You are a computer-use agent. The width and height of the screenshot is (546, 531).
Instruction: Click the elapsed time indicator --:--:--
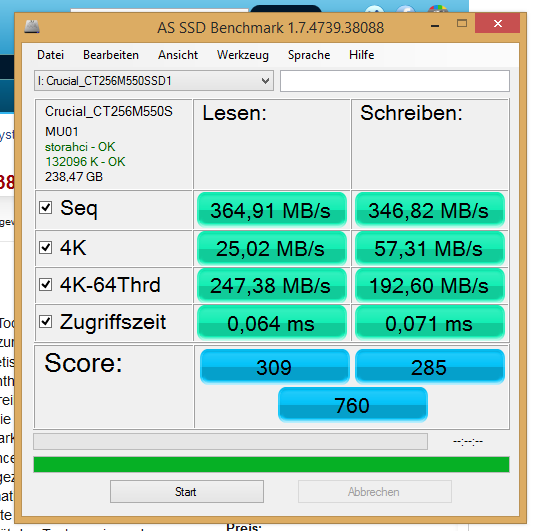468,442
